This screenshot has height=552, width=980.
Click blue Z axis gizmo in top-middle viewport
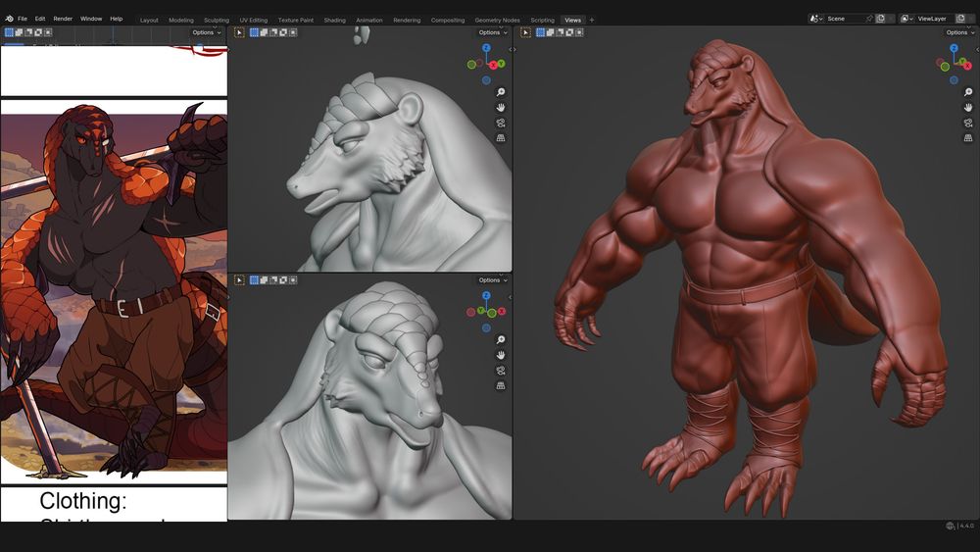coord(486,47)
